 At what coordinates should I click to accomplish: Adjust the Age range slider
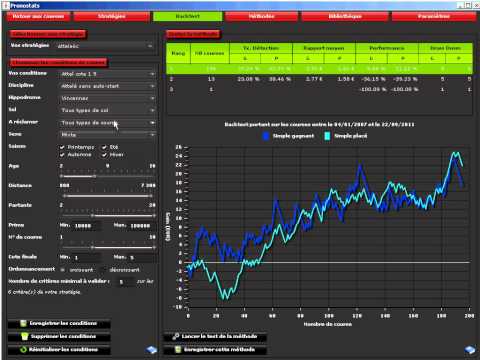click(x=107, y=176)
